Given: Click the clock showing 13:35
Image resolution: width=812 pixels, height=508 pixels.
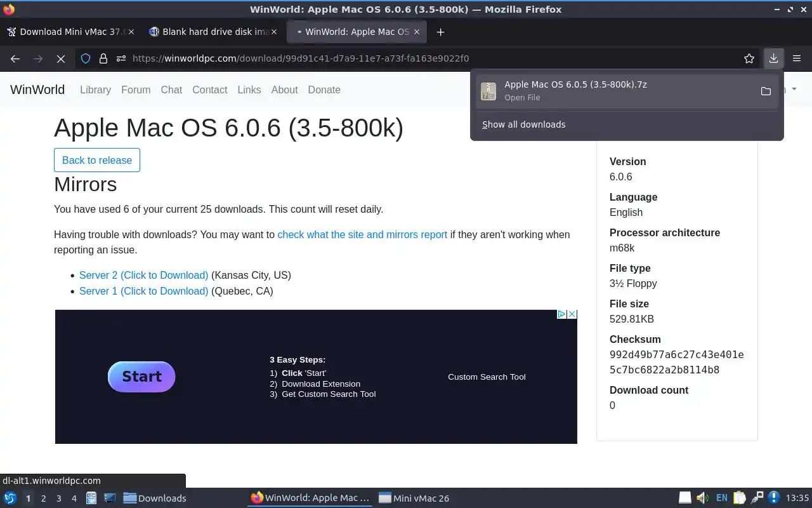Looking at the screenshot, I should tap(797, 498).
